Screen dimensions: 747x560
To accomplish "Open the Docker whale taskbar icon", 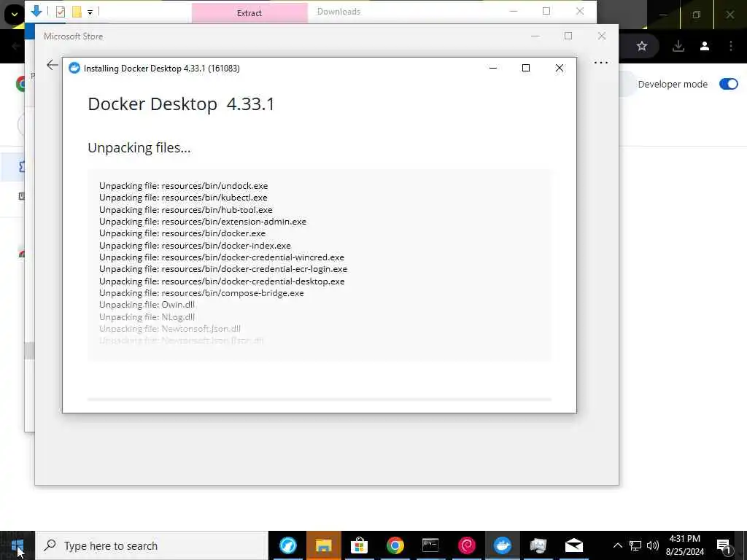I will pos(502,545).
